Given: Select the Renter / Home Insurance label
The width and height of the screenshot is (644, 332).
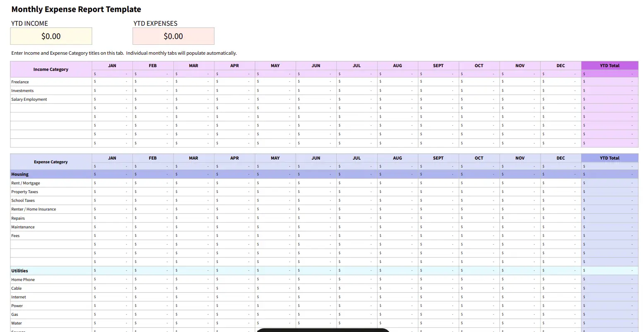Looking at the screenshot, I should (x=34, y=209).
